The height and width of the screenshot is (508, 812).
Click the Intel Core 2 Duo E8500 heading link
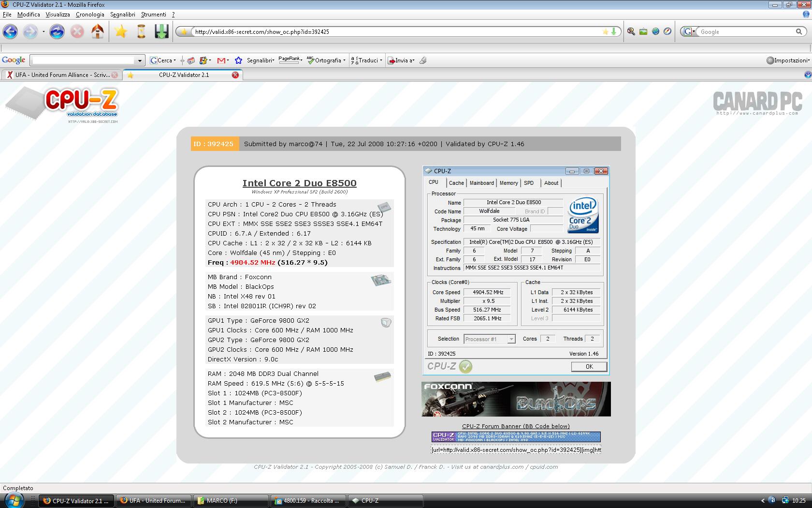(299, 183)
